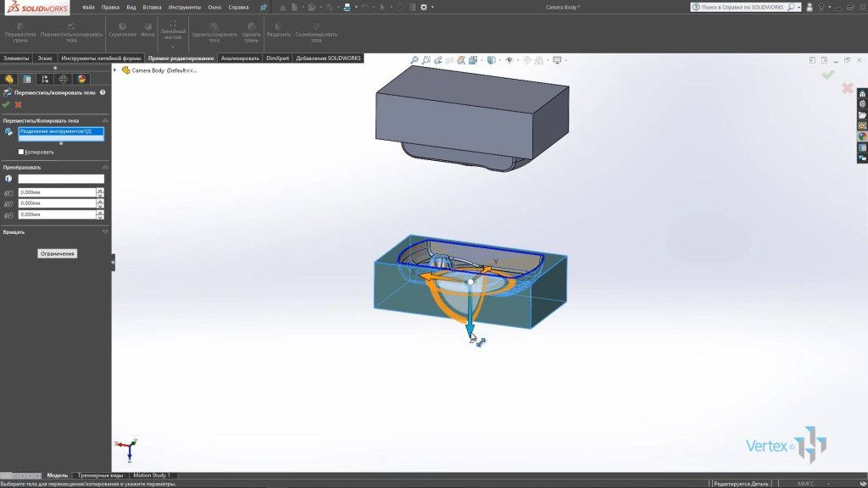
Task: Open the Вставка menu
Action: [152, 7]
